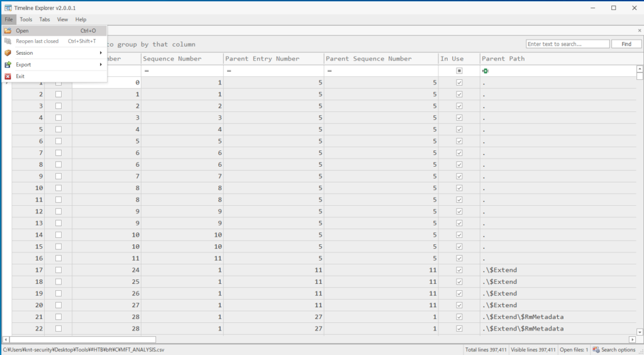Click the Parent Entry Number filter equals icon

point(229,71)
